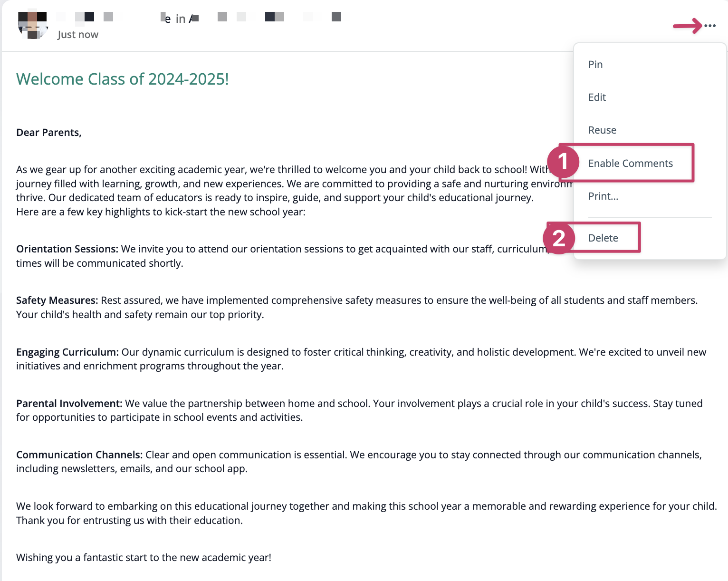Click the 'Parental Involvement:' bold heading
Screen dimensions: 728x581
69,404
